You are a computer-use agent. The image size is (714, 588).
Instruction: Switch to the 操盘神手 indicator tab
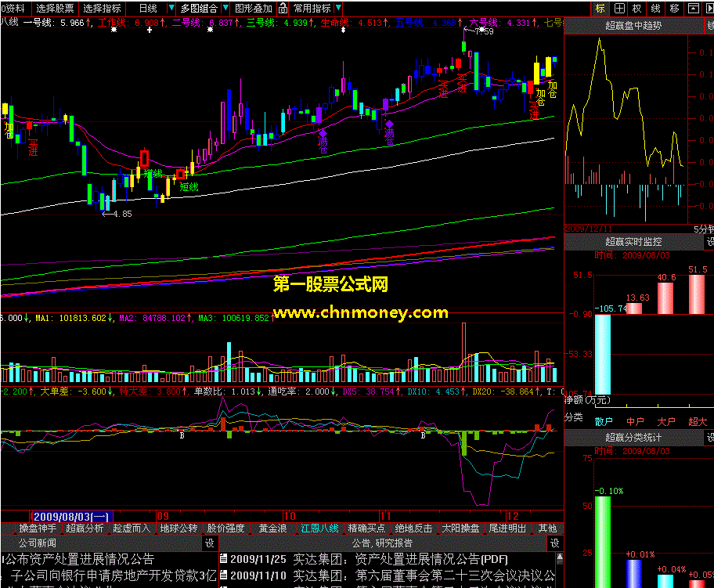38,528
